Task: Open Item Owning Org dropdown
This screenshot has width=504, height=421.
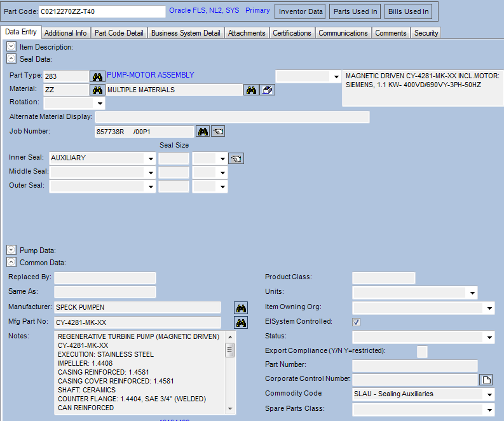Action: (x=489, y=308)
